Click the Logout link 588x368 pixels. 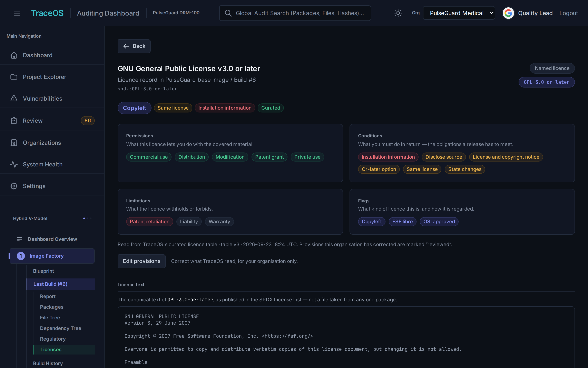click(568, 13)
